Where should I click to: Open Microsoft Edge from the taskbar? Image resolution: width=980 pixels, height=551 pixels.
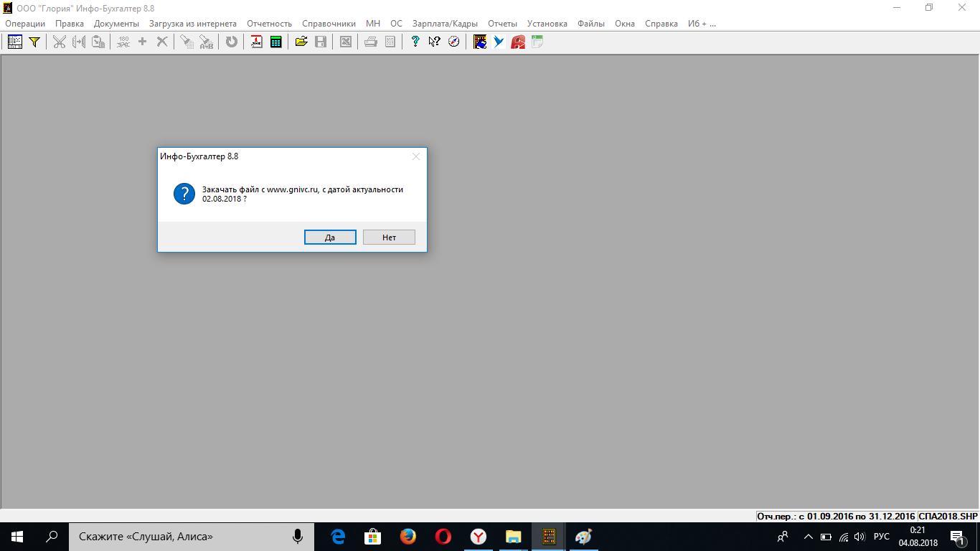point(338,537)
